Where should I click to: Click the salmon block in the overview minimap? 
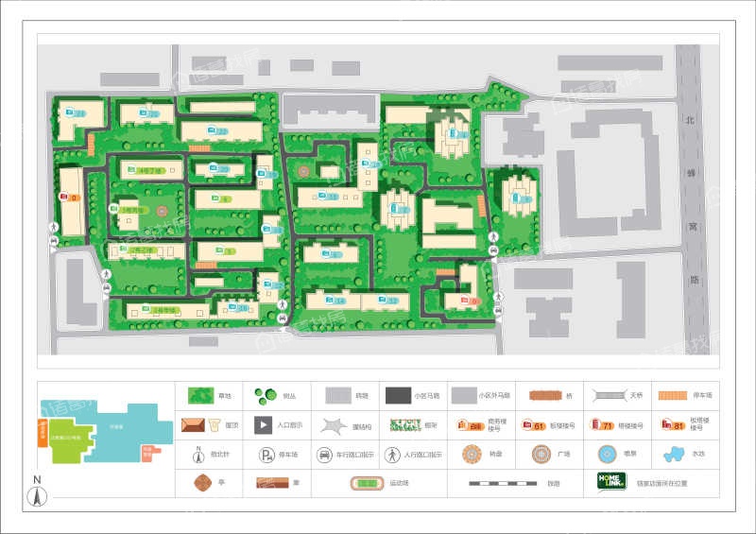149,454
